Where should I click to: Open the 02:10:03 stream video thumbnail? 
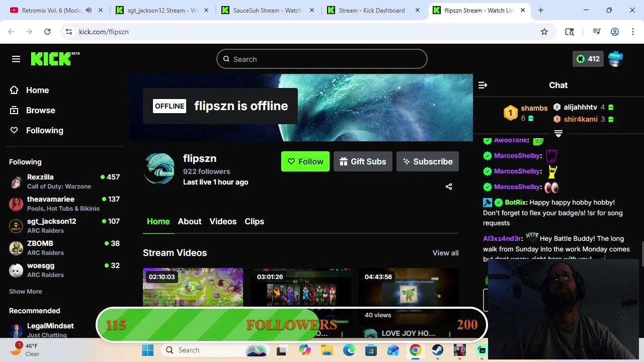(x=193, y=287)
